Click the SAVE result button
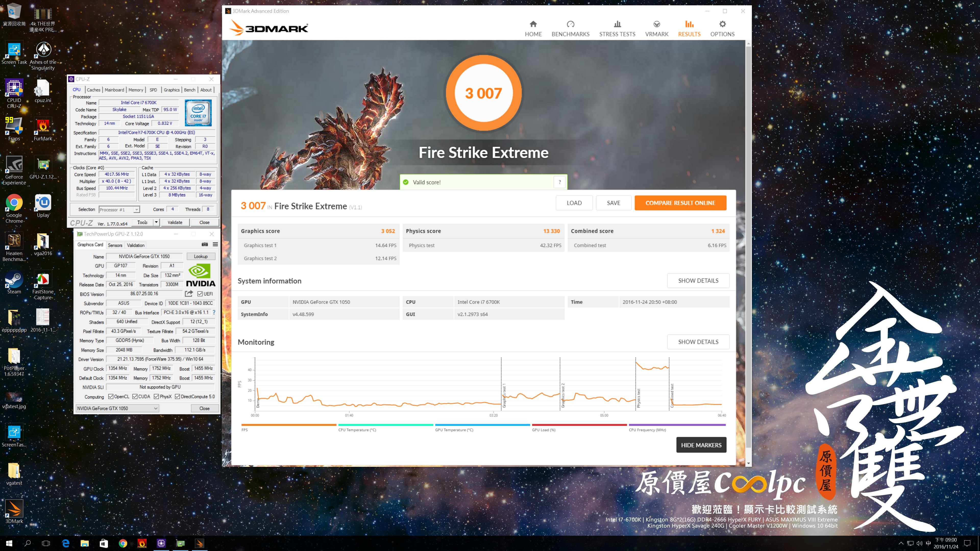Screen dimensions: 980x551 pyautogui.click(x=613, y=203)
